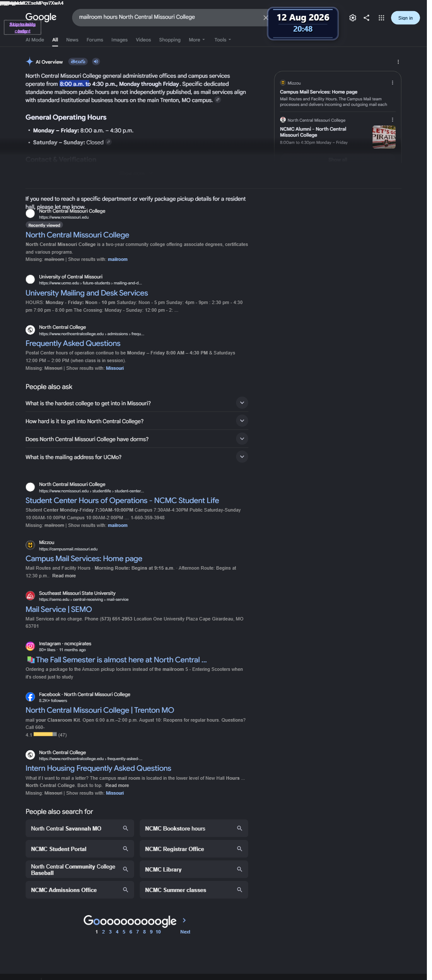The width and height of the screenshot is (432, 980).
Task: Open the More dropdown in search tabs
Action: coord(197,40)
